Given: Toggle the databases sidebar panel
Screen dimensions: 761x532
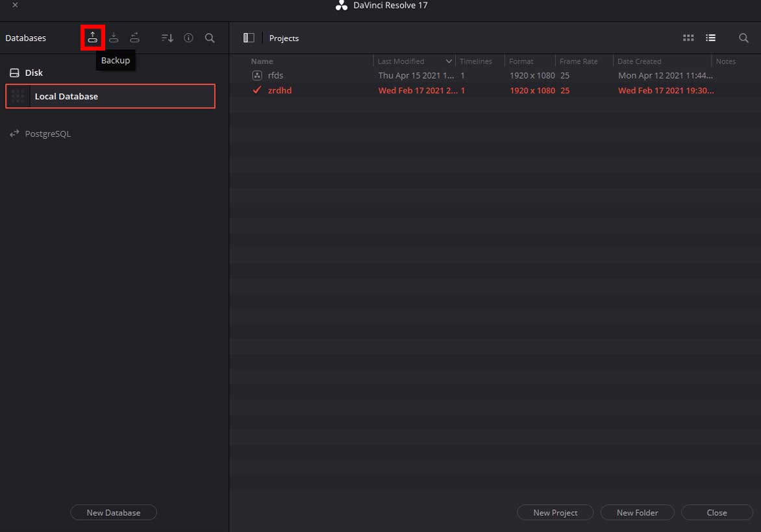Looking at the screenshot, I should [249, 38].
